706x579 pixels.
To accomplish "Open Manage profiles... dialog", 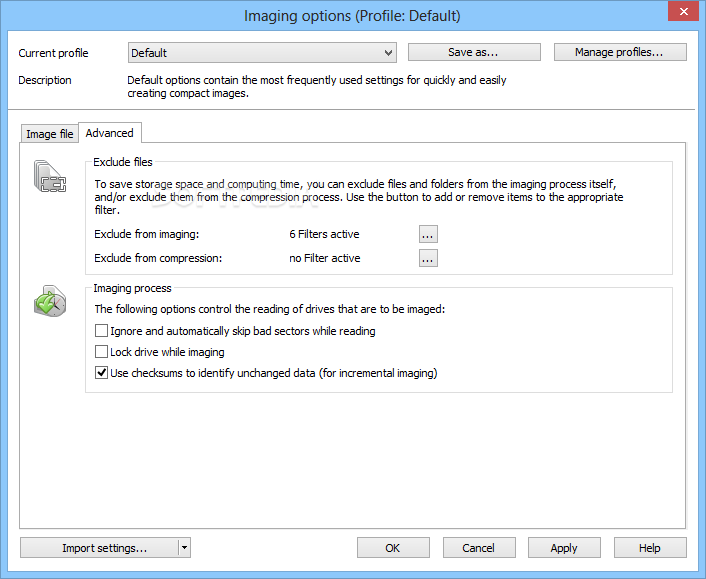I will coord(620,52).
